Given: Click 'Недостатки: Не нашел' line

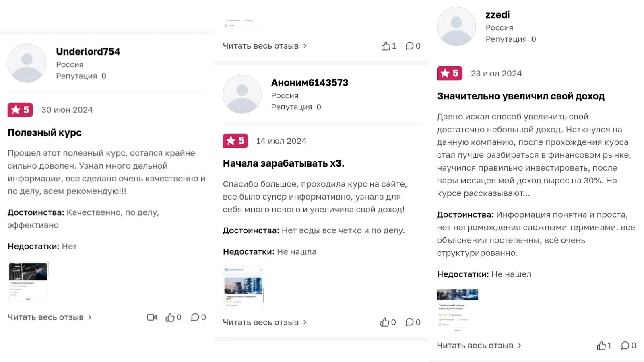Looking at the screenshot, I should point(484,274).
